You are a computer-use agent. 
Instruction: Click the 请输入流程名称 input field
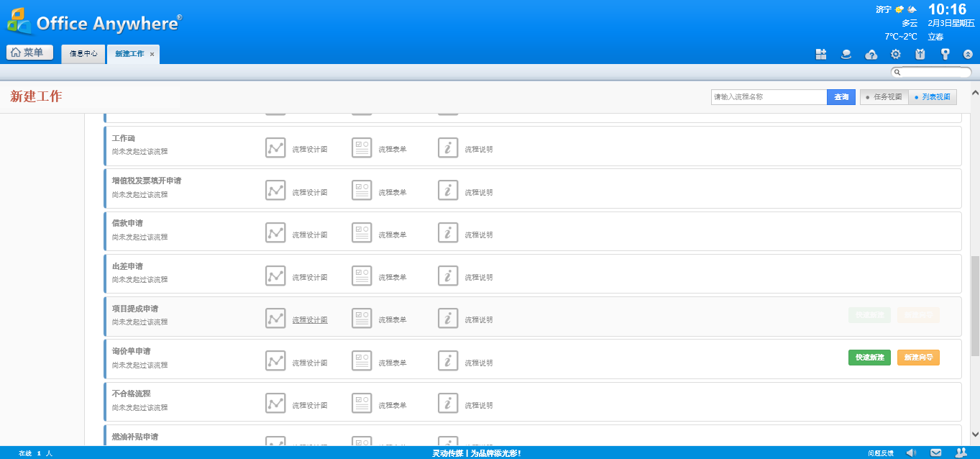tap(768, 97)
